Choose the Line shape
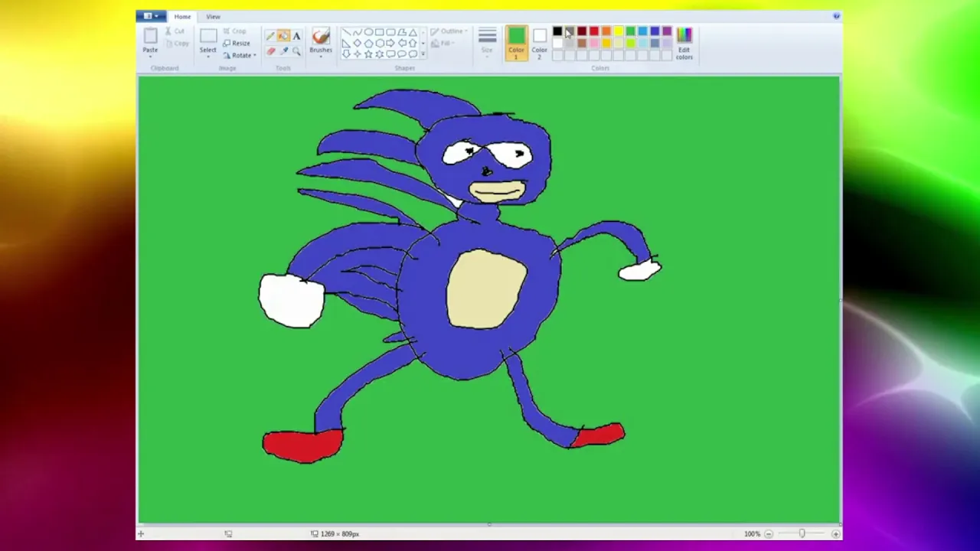 coord(347,32)
